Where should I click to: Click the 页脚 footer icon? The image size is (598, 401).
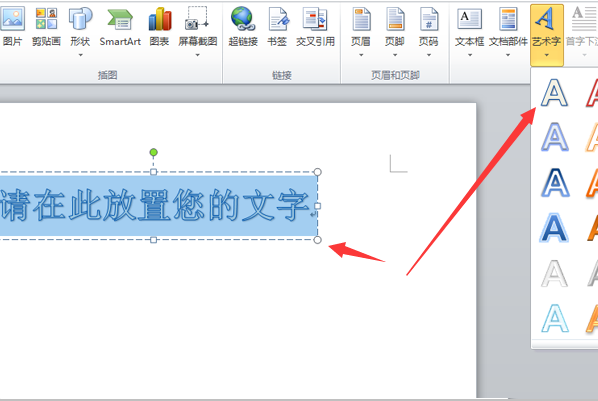395,19
